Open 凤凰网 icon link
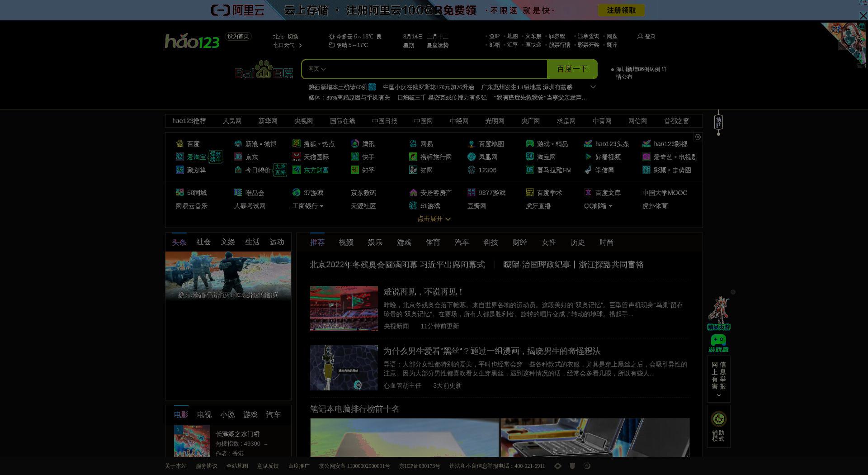This screenshot has height=475, width=868. [x=472, y=157]
